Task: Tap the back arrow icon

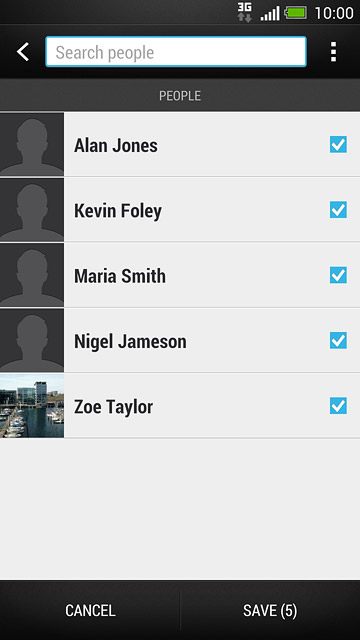Action: pos(23,52)
